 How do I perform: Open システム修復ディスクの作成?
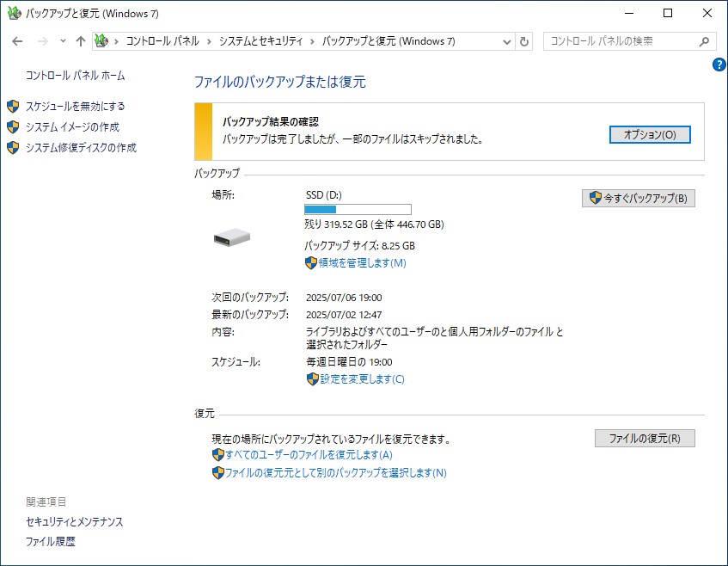click(82, 148)
